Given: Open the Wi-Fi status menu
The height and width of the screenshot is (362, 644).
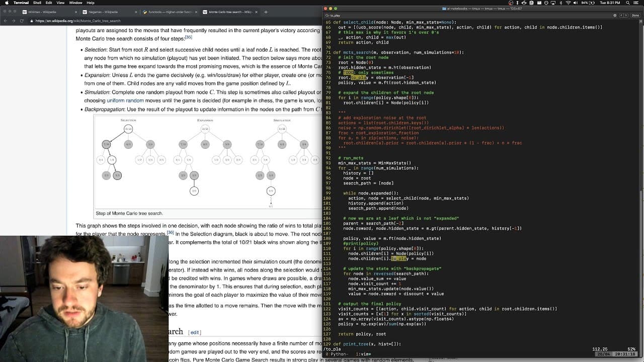Looking at the screenshot, I should point(568,3).
